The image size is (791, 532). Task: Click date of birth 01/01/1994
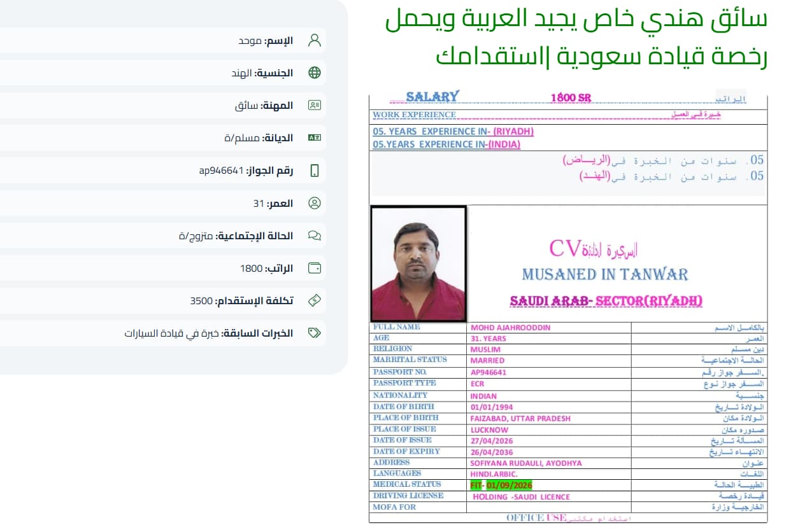point(492,407)
